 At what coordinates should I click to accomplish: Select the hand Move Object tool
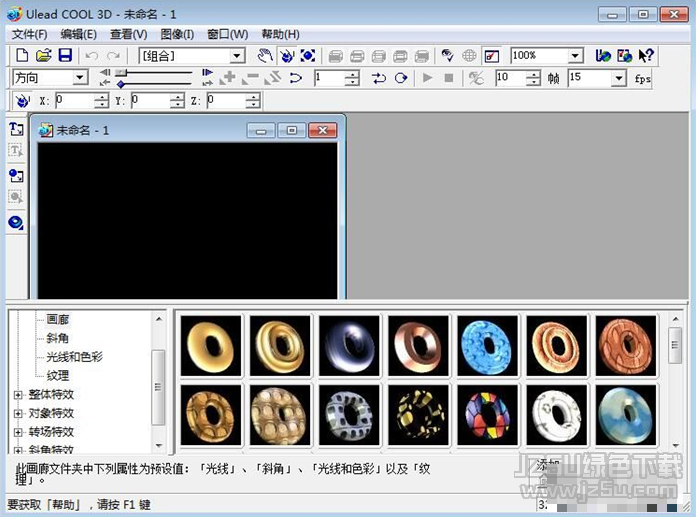pos(265,56)
